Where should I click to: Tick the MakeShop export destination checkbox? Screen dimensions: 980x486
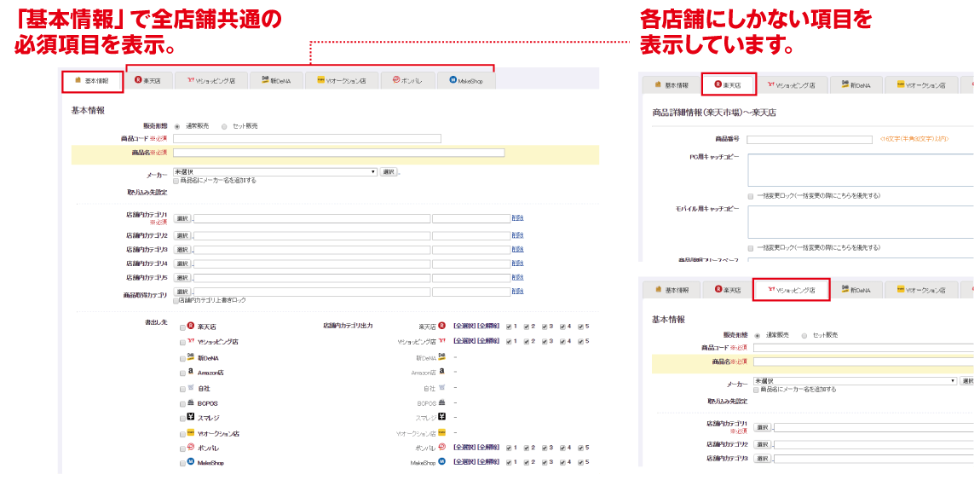tap(182, 464)
